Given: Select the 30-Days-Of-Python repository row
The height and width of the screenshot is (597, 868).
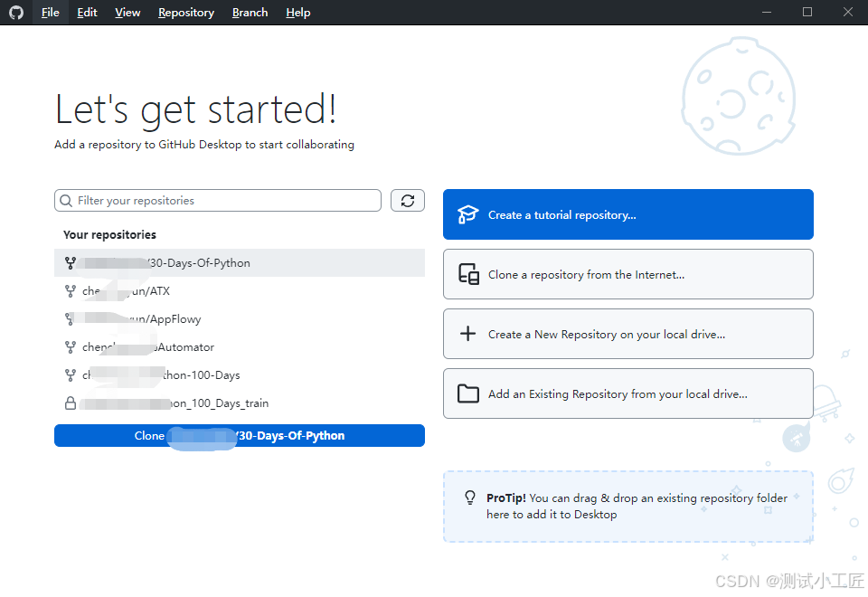Looking at the screenshot, I should [x=239, y=262].
